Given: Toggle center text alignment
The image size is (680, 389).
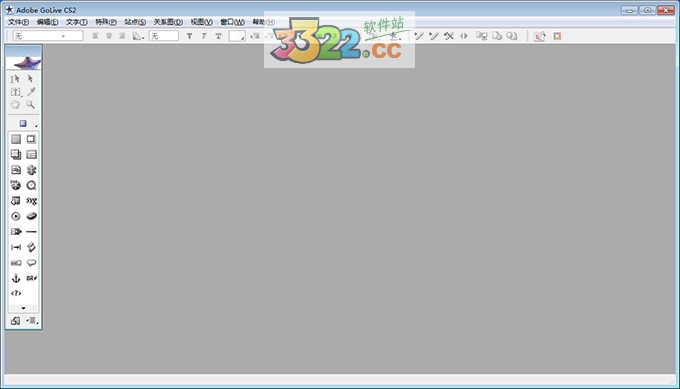Looking at the screenshot, I should click(x=109, y=36).
